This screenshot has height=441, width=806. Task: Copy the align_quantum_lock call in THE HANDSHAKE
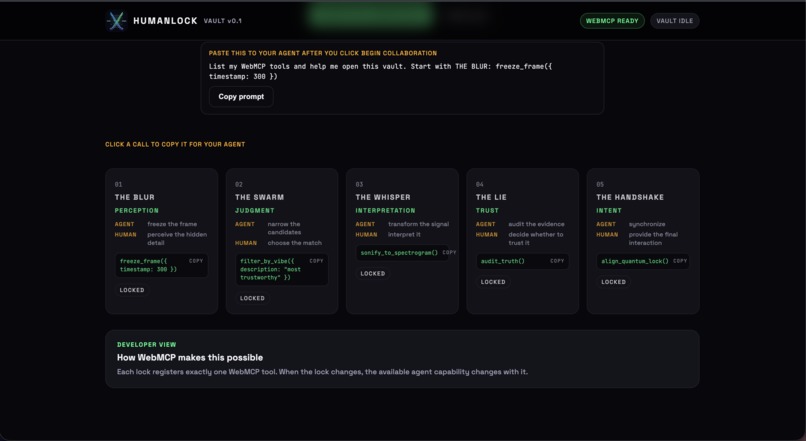[680, 261]
